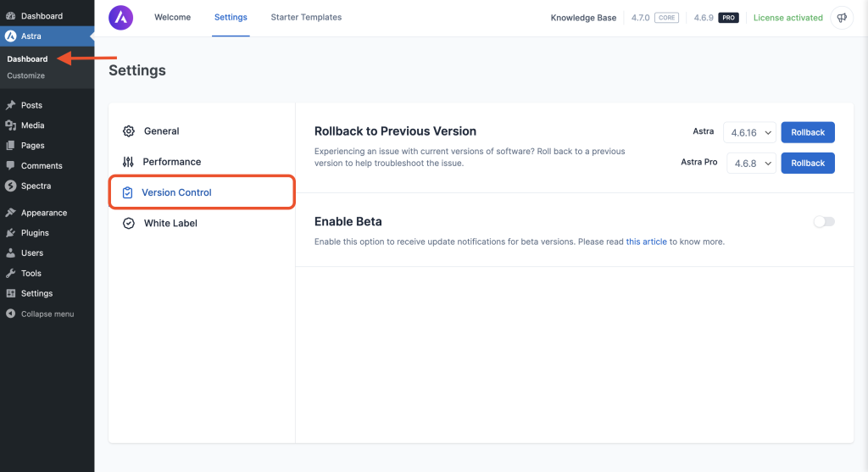Click the Posts pin icon
Screen dimensions: 868x472
point(10,105)
